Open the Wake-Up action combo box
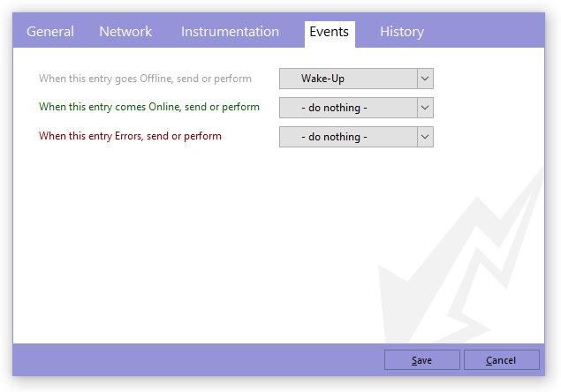Image resolution: width=561 pixels, height=392 pixels. (x=348, y=79)
